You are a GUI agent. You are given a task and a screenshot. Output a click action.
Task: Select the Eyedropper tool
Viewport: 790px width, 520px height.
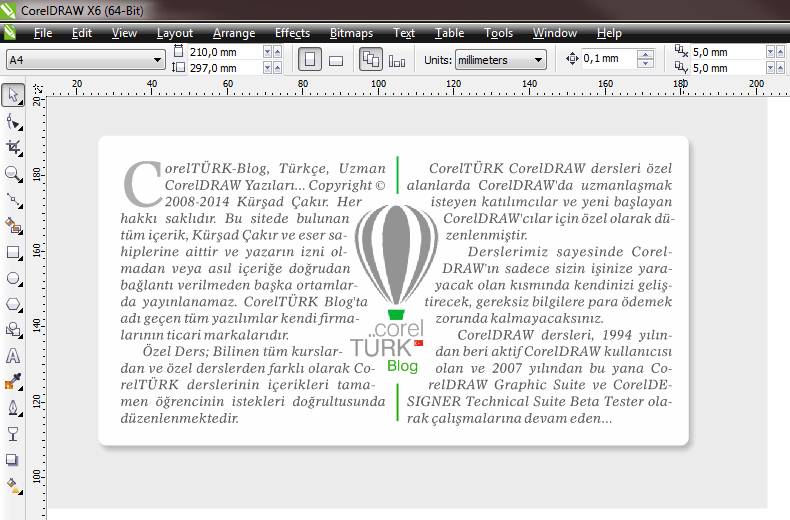click(13, 382)
